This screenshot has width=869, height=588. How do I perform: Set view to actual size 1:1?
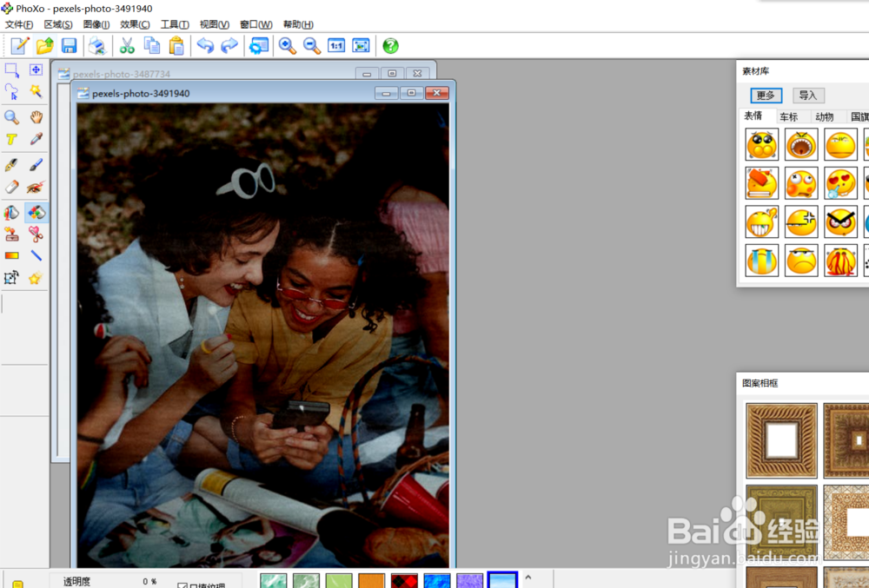pos(336,45)
